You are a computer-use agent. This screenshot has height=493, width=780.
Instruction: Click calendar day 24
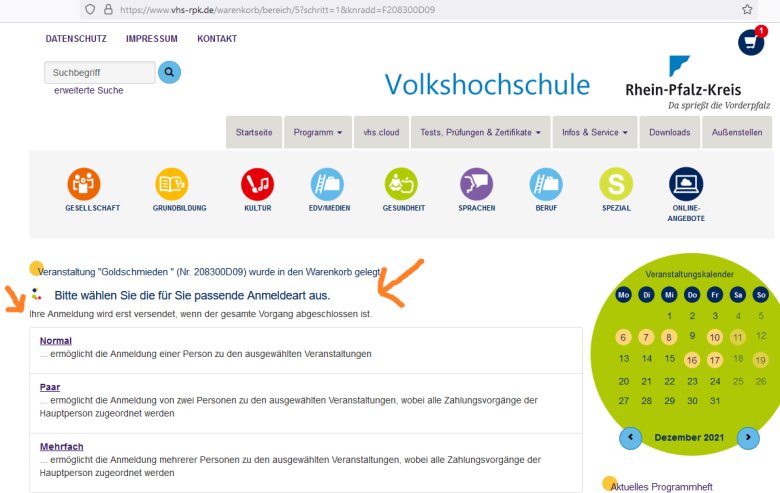[715, 382]
